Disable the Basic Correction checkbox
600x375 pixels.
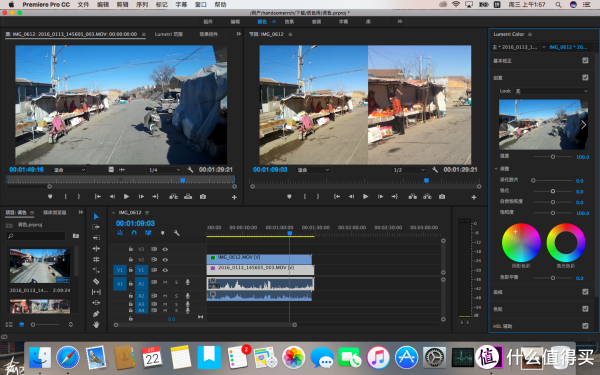(x=585, y=60)
